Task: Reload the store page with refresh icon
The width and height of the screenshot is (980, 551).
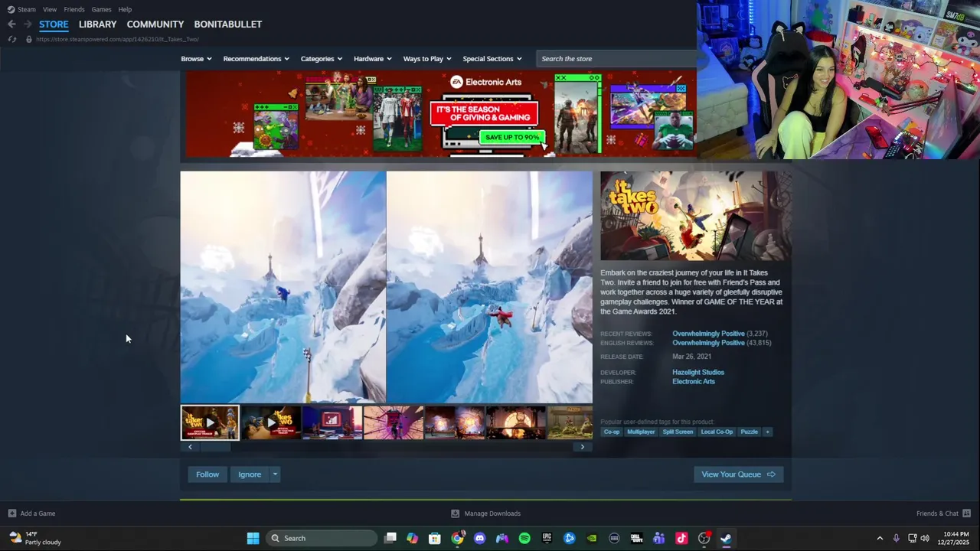Action: point(11,39)
